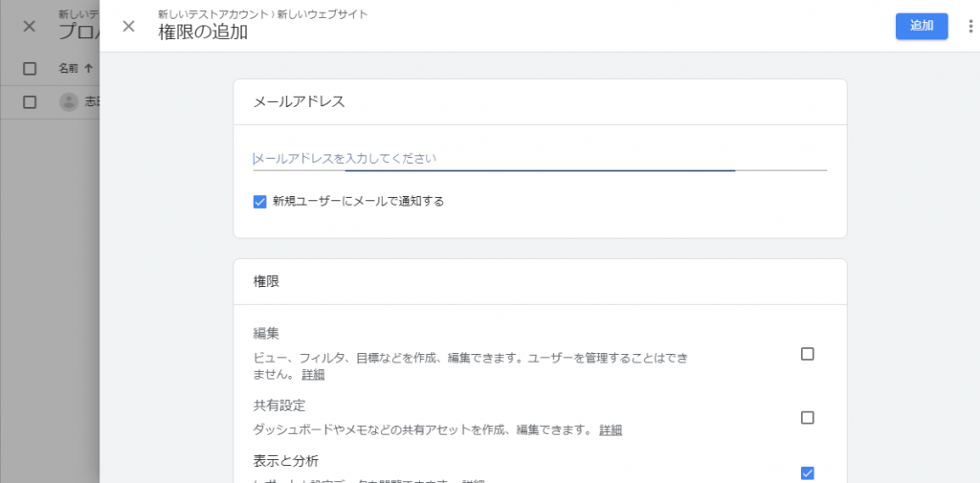Screen dimensions: 980x483
Task: Sort the list by the 名前 column header
Action: point(68,69)
